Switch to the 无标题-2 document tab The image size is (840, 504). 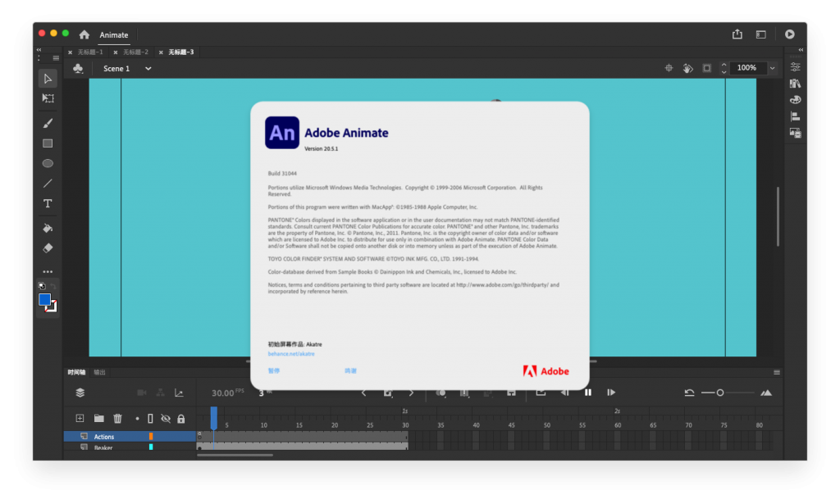[135, 52]
